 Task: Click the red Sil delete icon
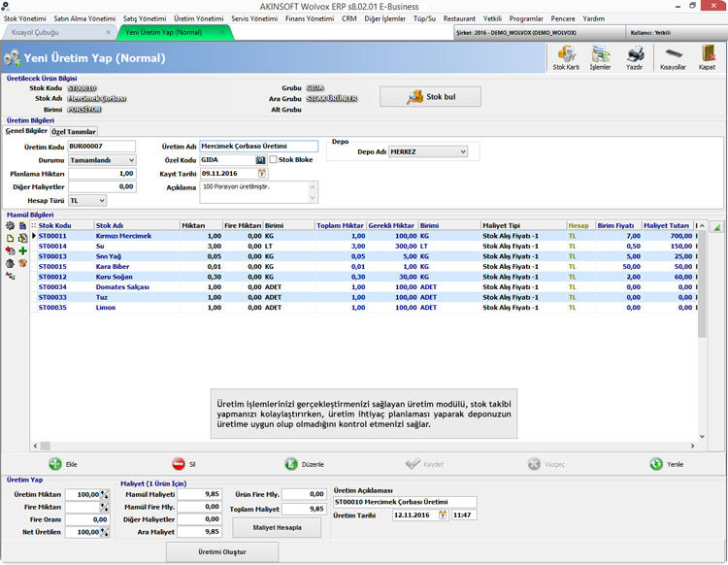(179, 464)
